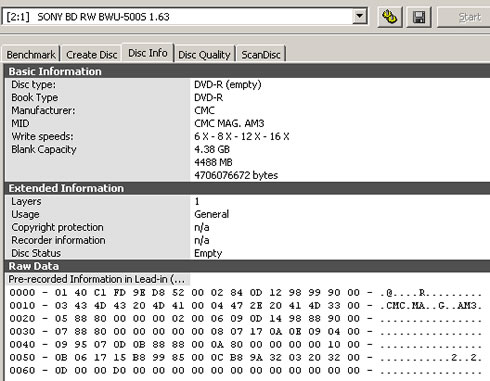Click the '4706076672 bytes' value
The height and width of the screenshot is (381, 490).
point(236,175)
